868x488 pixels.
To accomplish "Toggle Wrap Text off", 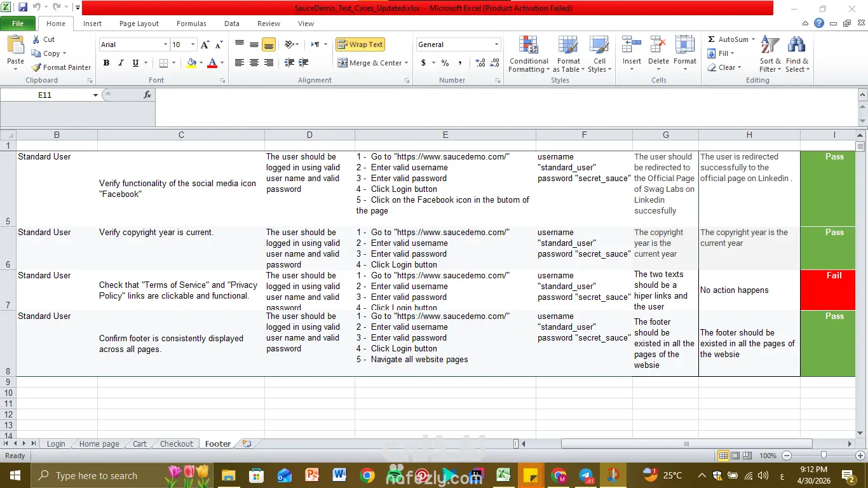I will point(360,44).
